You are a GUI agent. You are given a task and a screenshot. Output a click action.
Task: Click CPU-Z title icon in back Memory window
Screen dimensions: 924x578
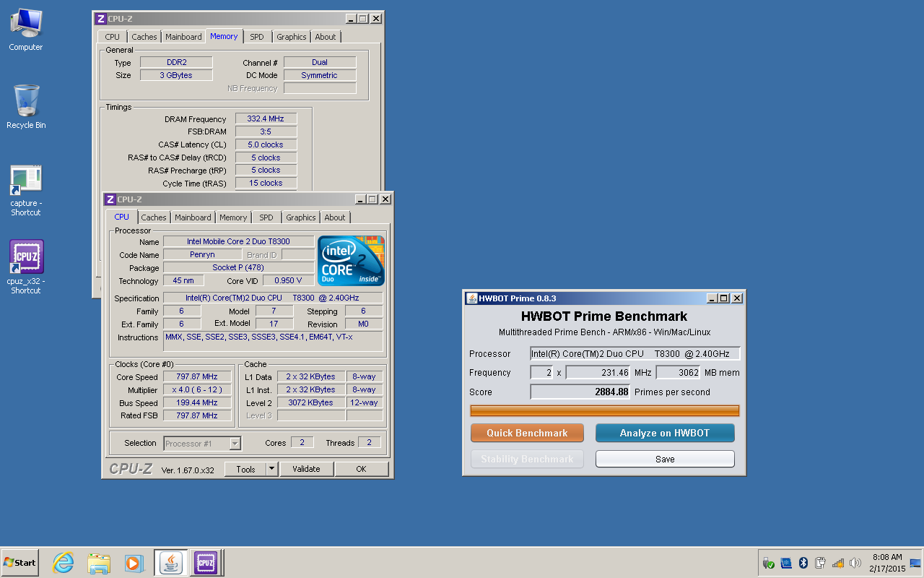click(100, 19)
